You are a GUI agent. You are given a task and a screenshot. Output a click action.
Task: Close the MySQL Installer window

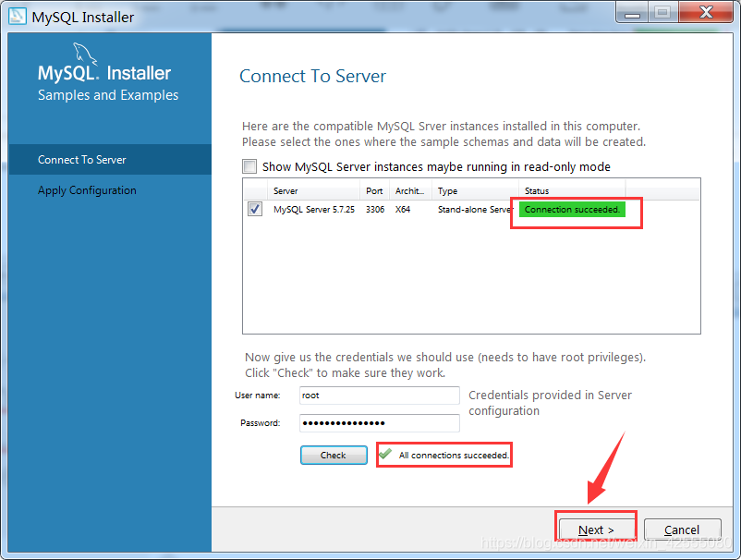[706, 12]
